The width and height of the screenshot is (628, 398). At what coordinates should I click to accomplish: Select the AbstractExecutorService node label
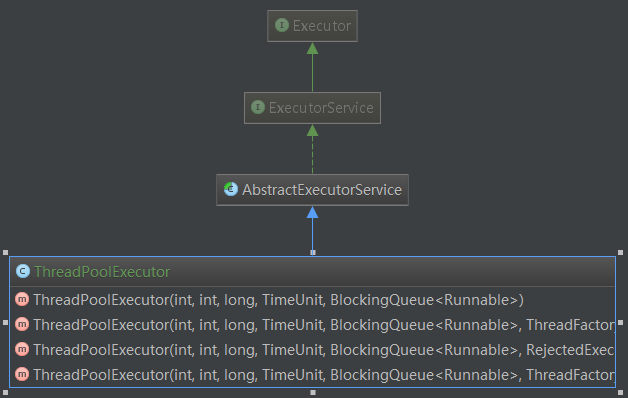tap(322, 190)
